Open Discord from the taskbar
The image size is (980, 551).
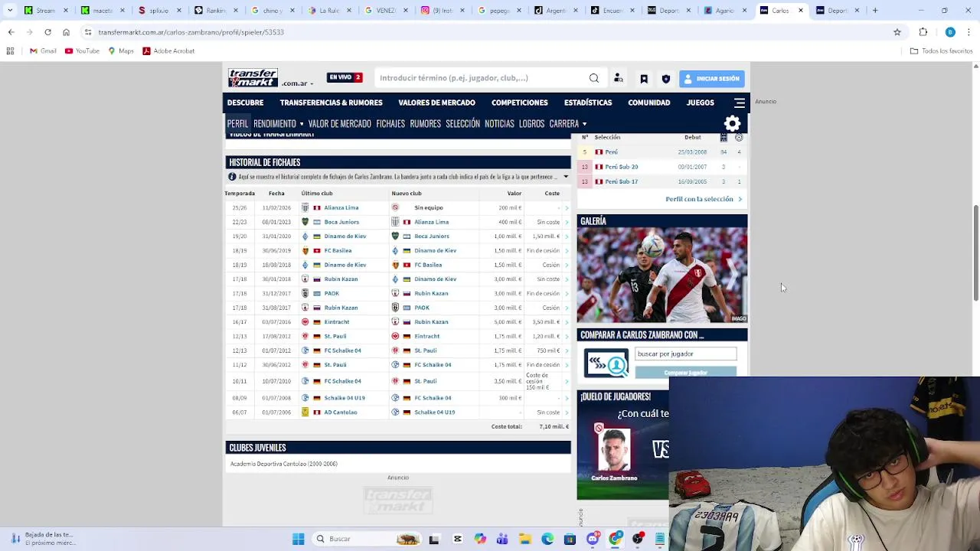[x=593, y=539]
